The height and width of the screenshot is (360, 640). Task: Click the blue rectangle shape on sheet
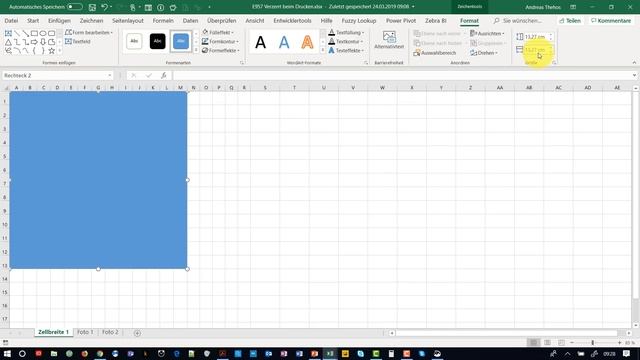[98, 180]
